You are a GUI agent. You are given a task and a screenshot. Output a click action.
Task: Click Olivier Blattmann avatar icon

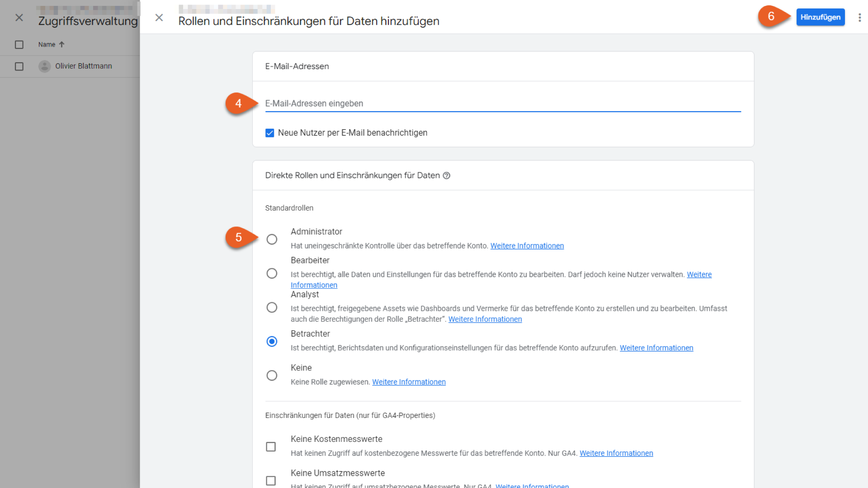pos(44,66)
